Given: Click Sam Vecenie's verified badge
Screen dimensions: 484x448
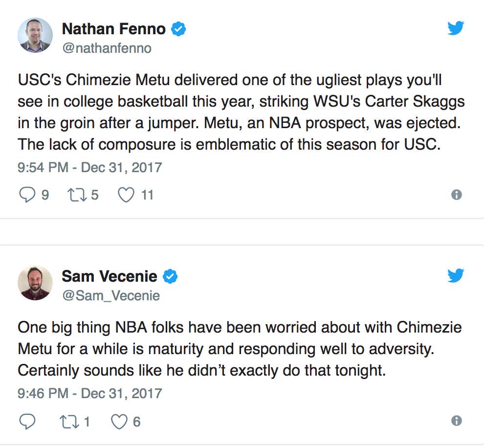Looking at the screenshot, I should pos(170,277).
